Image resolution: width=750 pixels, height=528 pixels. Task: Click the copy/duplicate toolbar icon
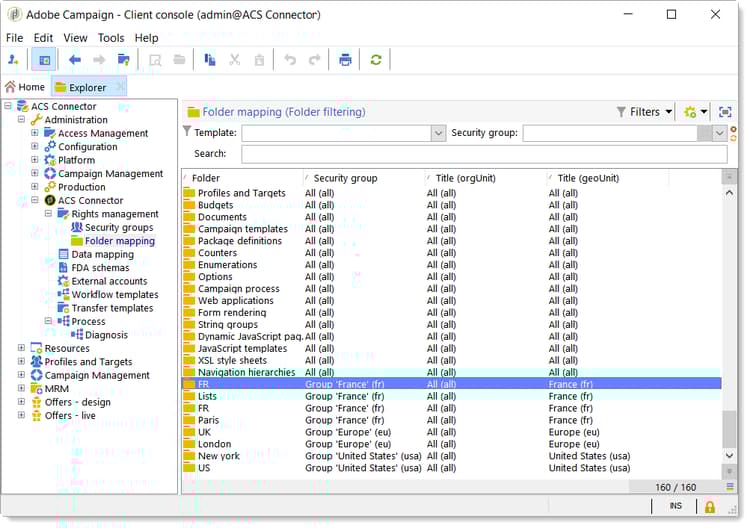(x=210, y=60)
